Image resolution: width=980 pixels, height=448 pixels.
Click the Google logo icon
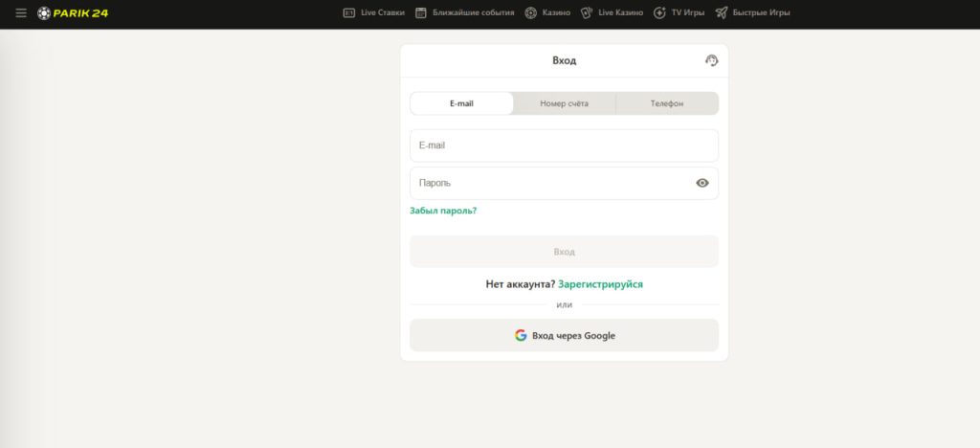(521, 336)
